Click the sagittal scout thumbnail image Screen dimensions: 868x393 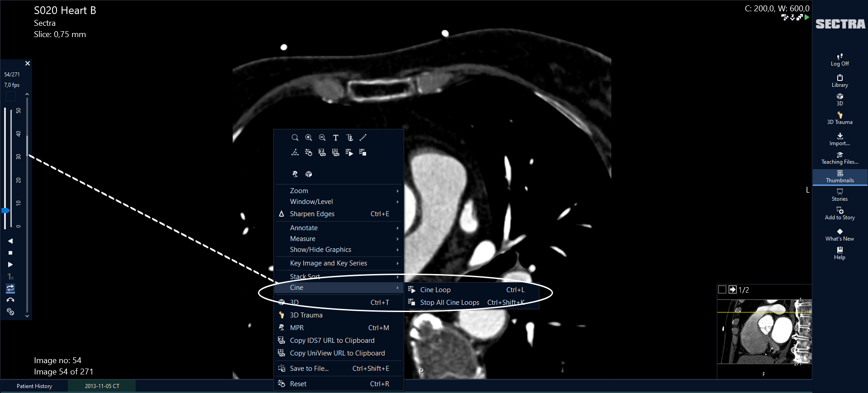click(x=764, y=331)
